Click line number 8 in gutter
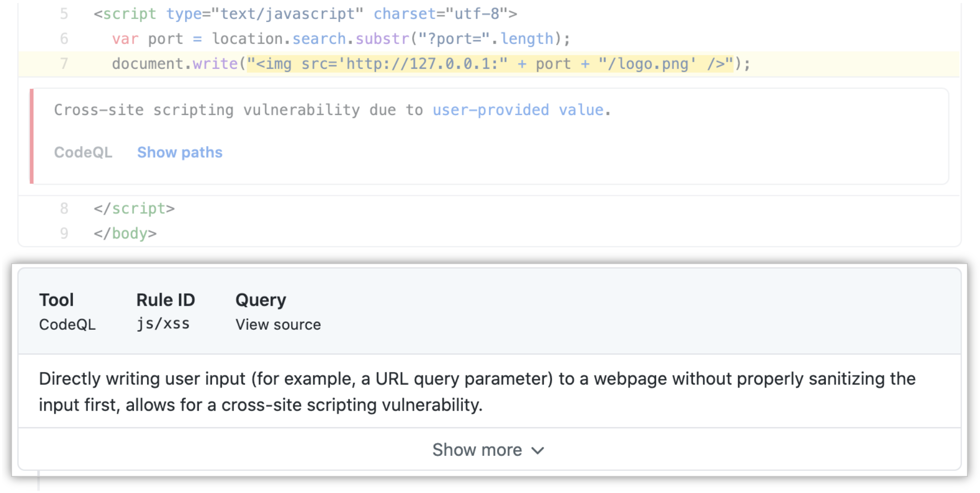This screenshot has height=493, width=980. (64, 208)
